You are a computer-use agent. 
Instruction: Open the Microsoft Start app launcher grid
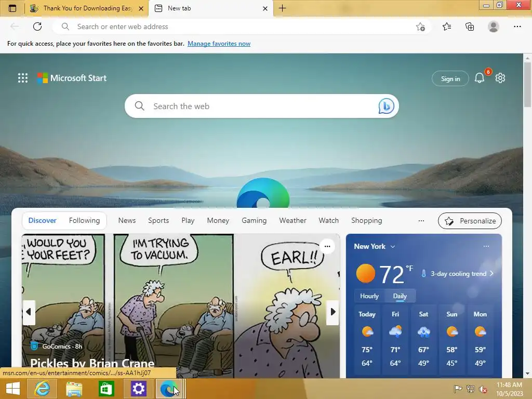tap(23, 78)
